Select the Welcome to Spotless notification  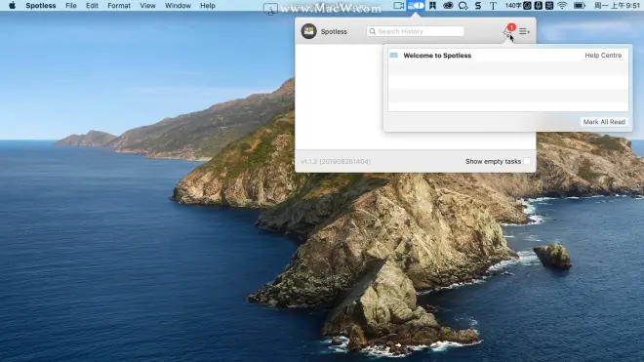pos(507,56)
